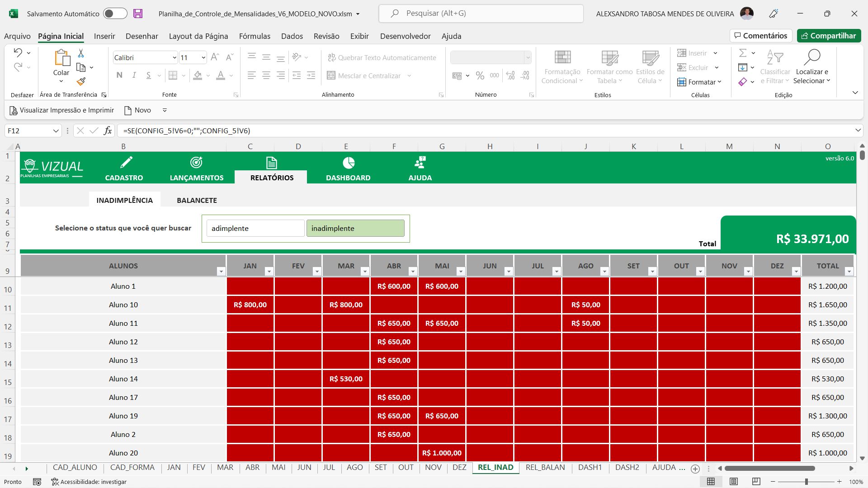Toggle the Salvamento Automático switch
This screenshot has height=488, width=868.
pyautogui.click(x=115, y=14)
